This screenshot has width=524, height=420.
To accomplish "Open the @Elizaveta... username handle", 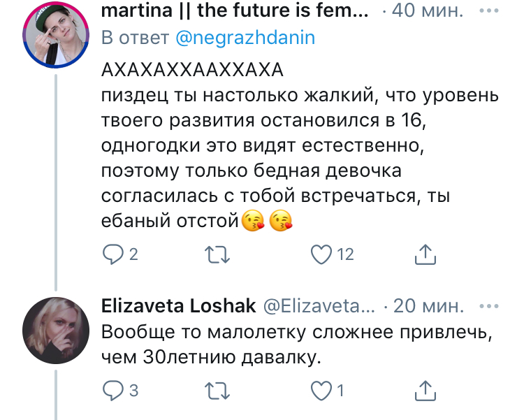I will (x=318, y=306).
